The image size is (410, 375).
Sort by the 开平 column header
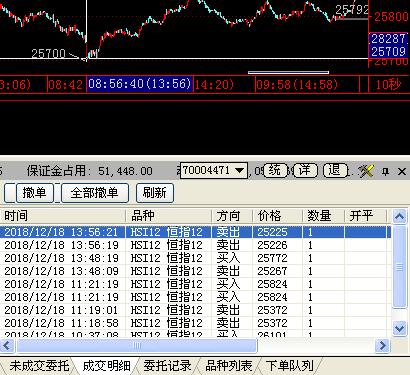click(365, 216)
